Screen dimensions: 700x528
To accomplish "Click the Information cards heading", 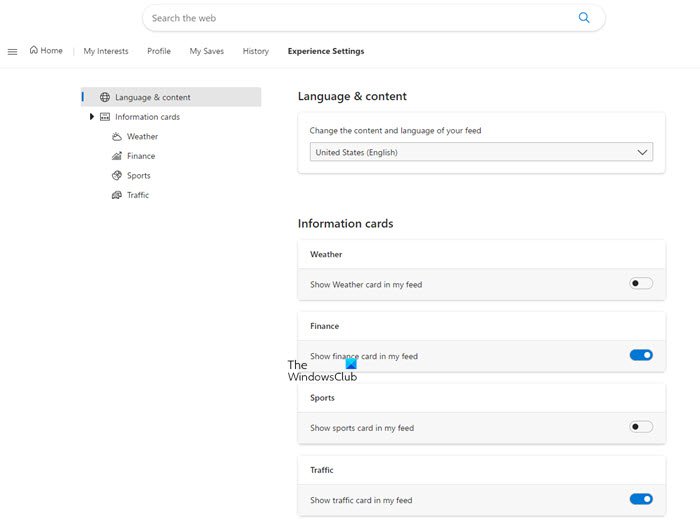I will tap(346, 224).
